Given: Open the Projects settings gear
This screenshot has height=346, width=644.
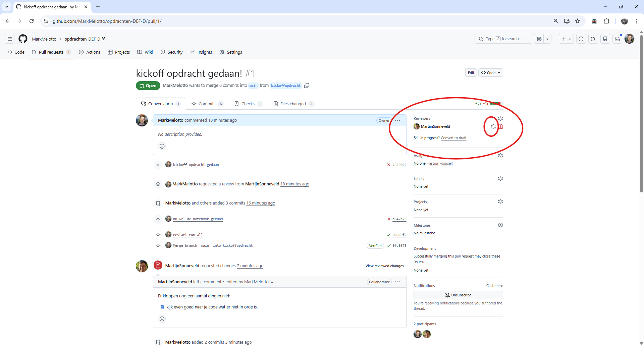Looking at the screenshot, I should click(500, 201).
